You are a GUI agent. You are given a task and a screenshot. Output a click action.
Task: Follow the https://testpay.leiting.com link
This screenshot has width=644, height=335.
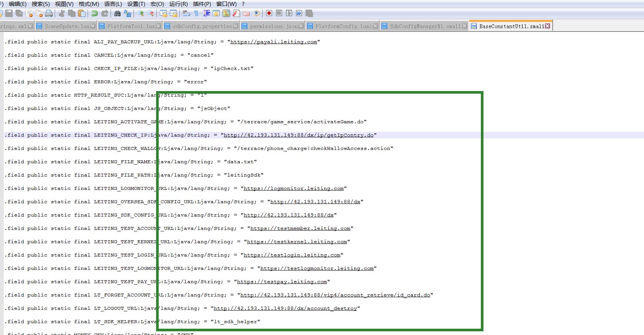pyautogui.click(x=282, y=282)
